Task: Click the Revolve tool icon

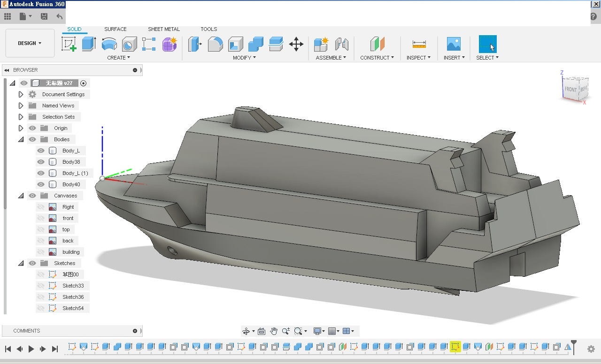Action: [x=109, y=44]
